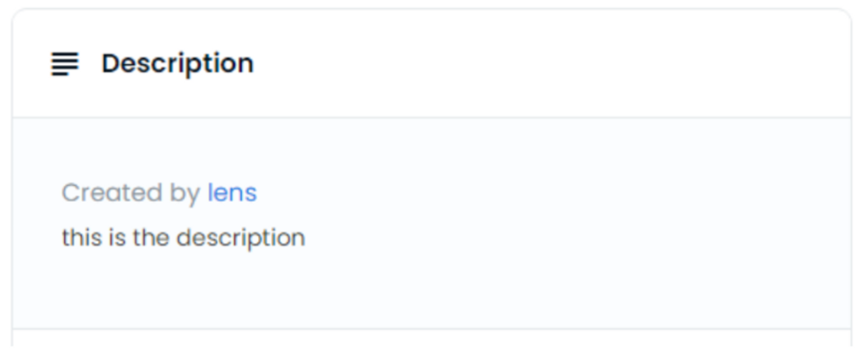The width and height of the screenshot is (868, 355).
Task: Click the word 'the' in the description sentence
Action: (x=151, y=237)
